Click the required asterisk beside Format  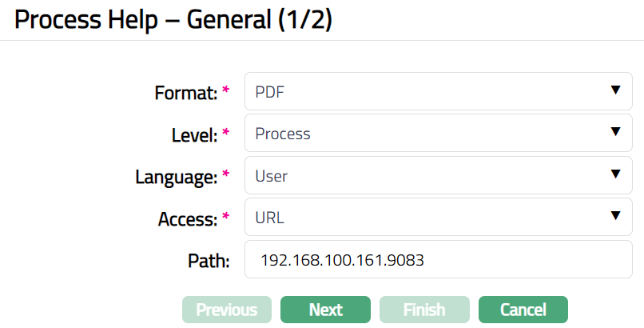pyautogui.click(x=226, y=91)
